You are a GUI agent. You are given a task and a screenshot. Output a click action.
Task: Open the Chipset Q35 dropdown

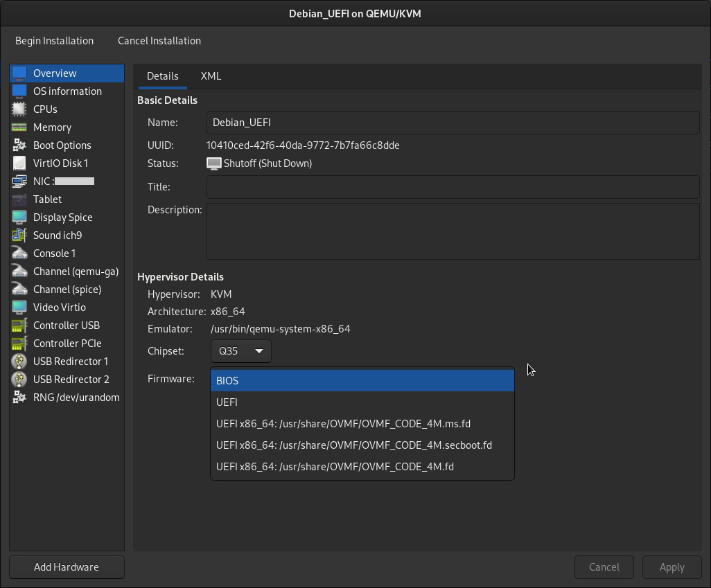pyautogui.click(x=240, y=351)
